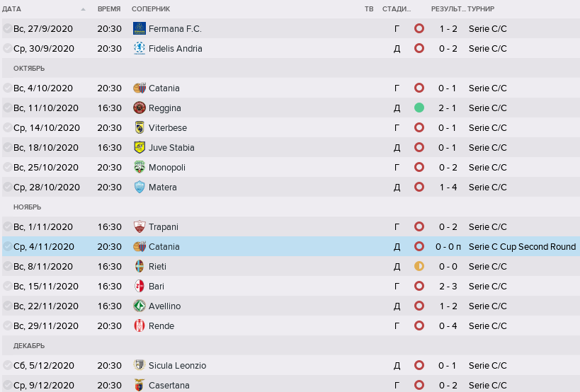This screenshot has width=580, height=392.
Task: Click the Fermana F.C. club badge
Action: (x=139, y=29)
